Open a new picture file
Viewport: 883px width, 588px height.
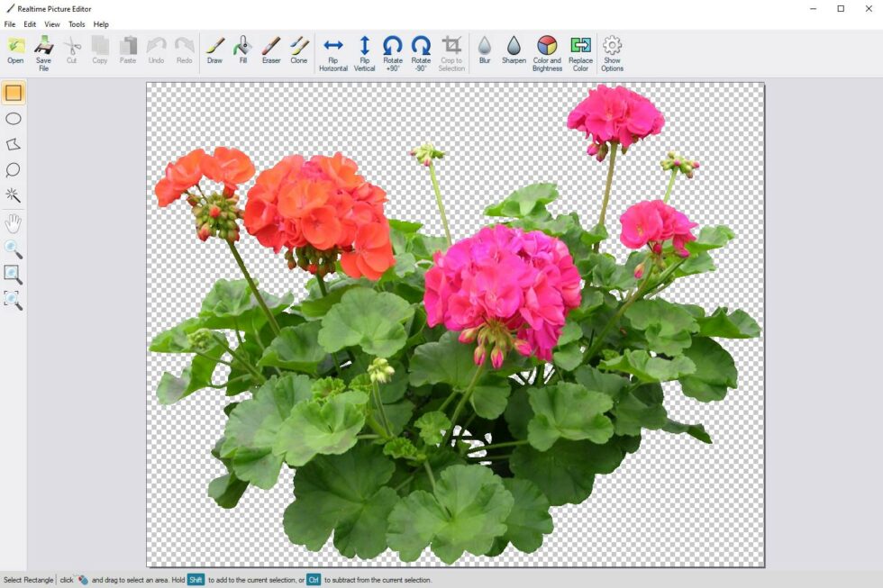pos(14,51)
